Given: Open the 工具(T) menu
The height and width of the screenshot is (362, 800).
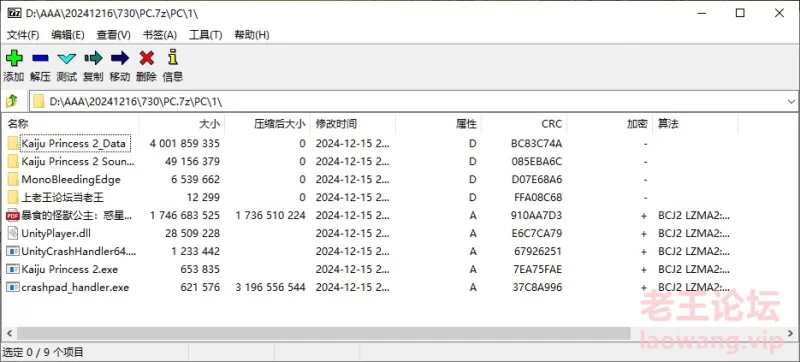Looking at the screenshot, I should [x=206, y=35].
